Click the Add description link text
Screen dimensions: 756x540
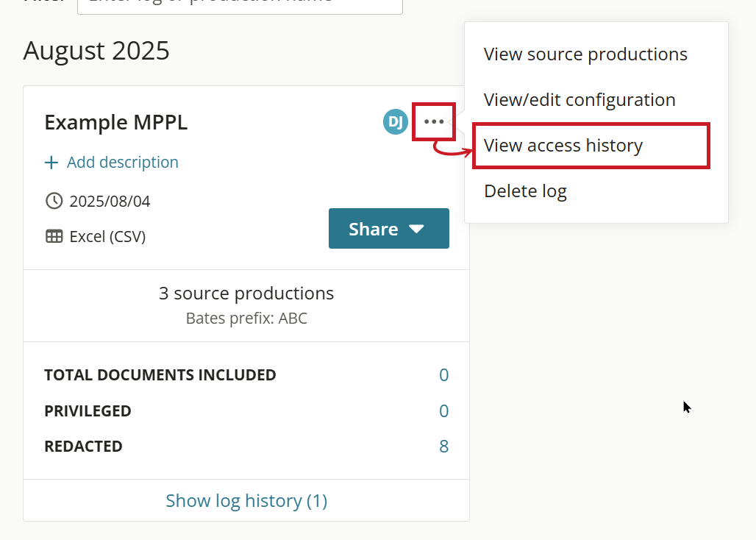click(x=122, y=163)
